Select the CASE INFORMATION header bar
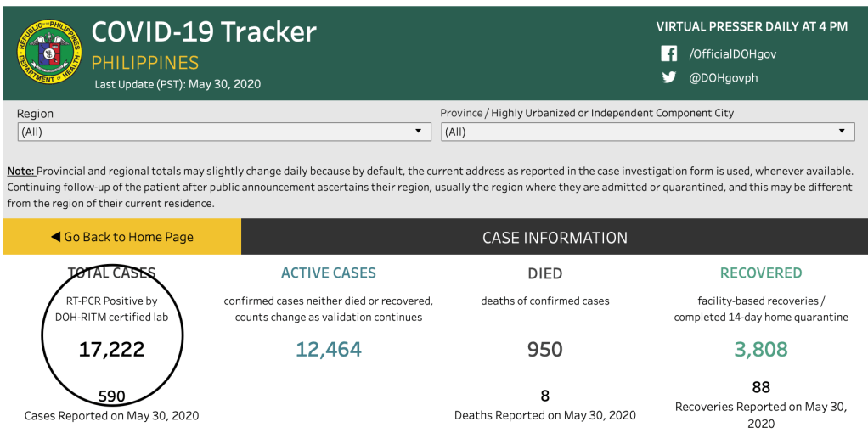The width and height of the screenshot is (868, 433). tap(555, 238)
